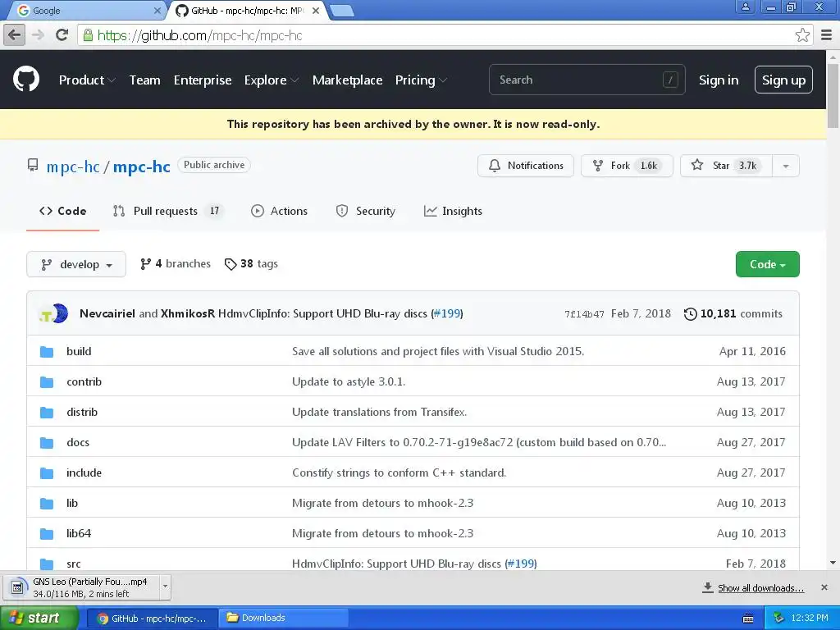Click the Sign up button
The height and width of the screenshot is (630, 840).
click(783, 80)
